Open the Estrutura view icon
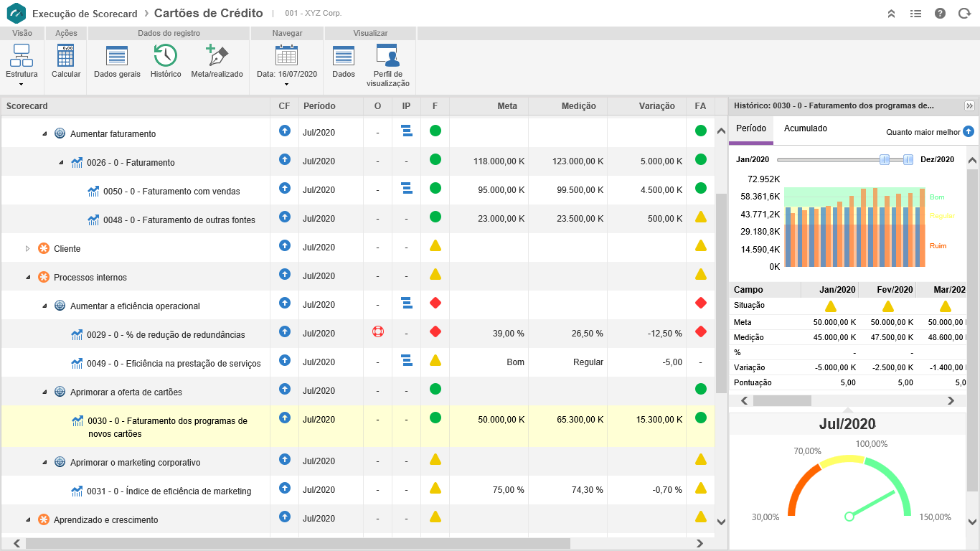This screenshot has height=551, width=980. click(22, 57)
